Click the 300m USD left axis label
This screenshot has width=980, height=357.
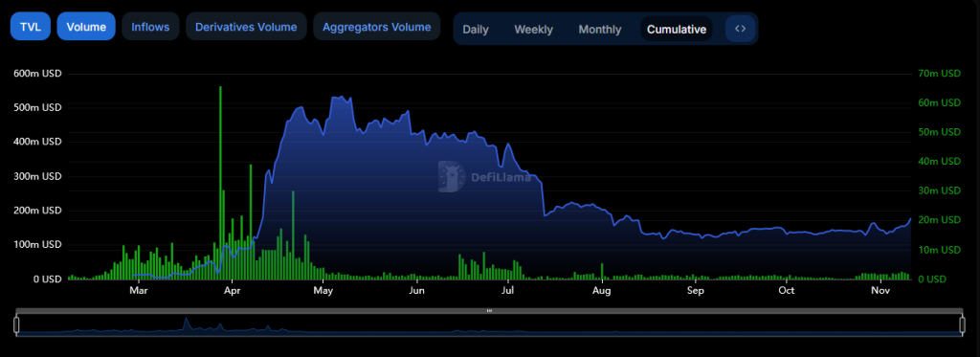point(37,176)
